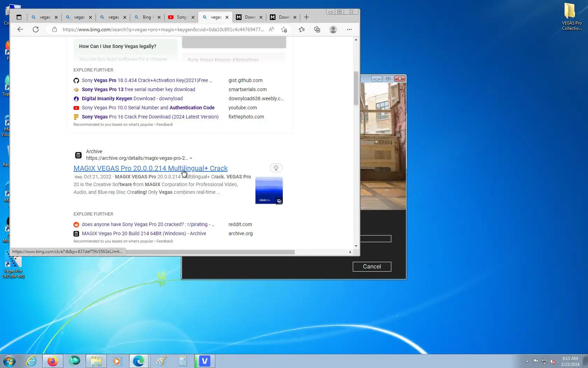The image size is (588, 368).
Task: Click the 'smartserials.com' source text
Action: (x=247, y=89)
